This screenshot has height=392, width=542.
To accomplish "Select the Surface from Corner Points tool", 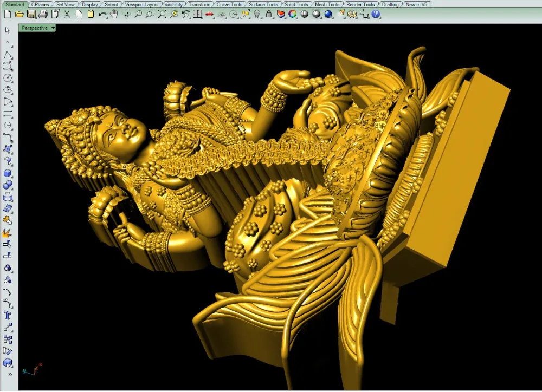I will 8,149.
